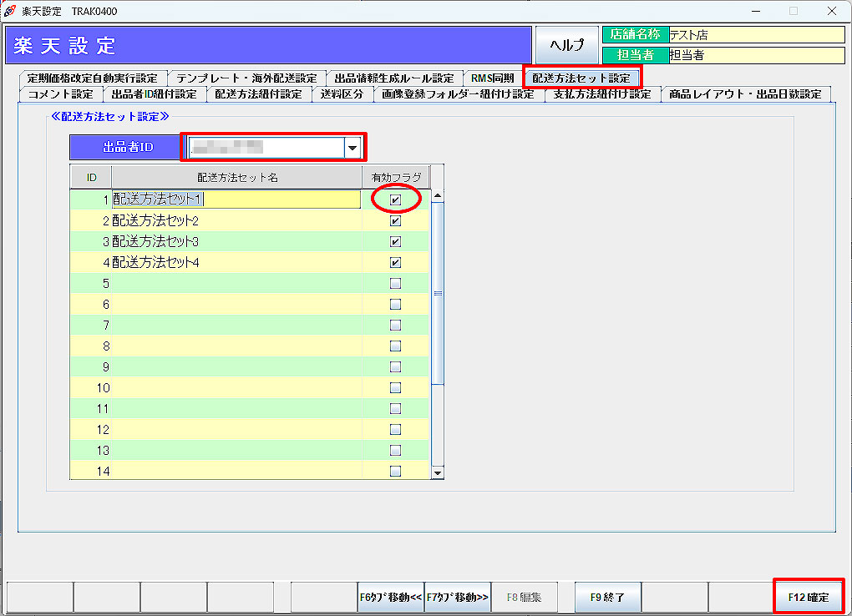
Task: Click the F6 タブ移動<< button
Action: (391, 597)
